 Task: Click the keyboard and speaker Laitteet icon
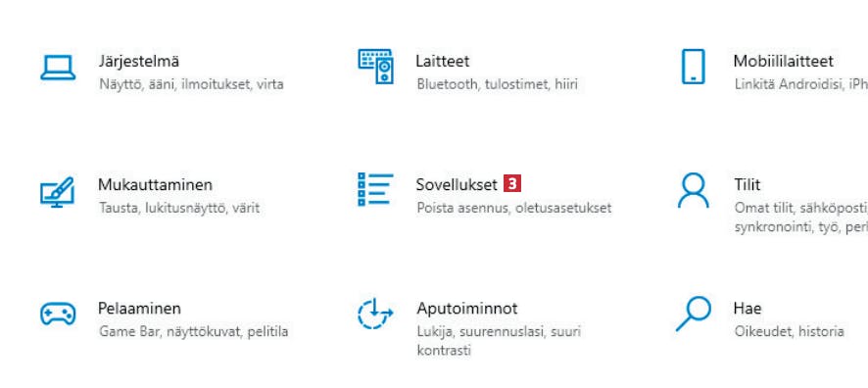coord(376,67)
